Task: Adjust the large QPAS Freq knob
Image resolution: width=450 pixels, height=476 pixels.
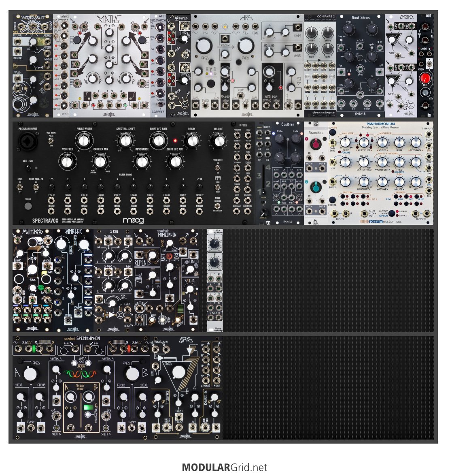Action: [x=178, y=372]
